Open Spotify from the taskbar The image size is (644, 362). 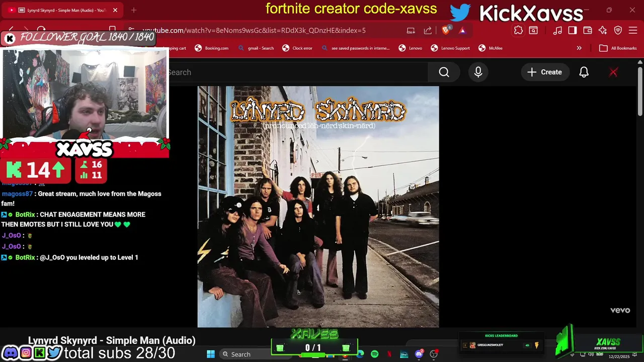click(374, 354)
